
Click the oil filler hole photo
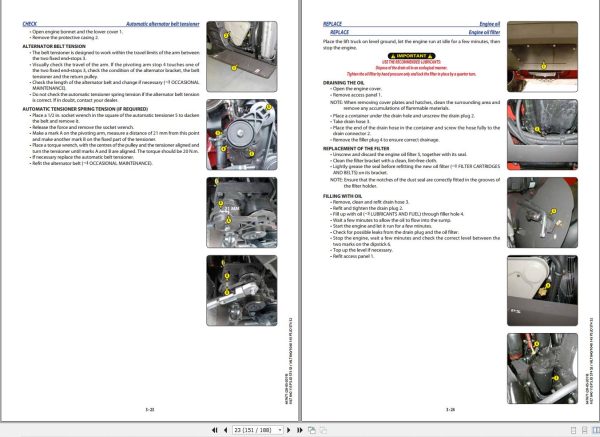point(542,290)
